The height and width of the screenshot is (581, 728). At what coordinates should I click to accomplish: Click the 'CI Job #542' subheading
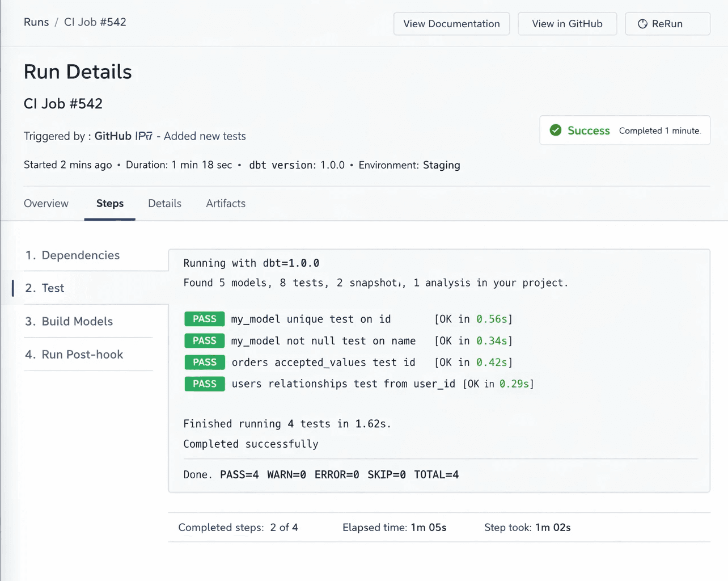tap(63, 104)
